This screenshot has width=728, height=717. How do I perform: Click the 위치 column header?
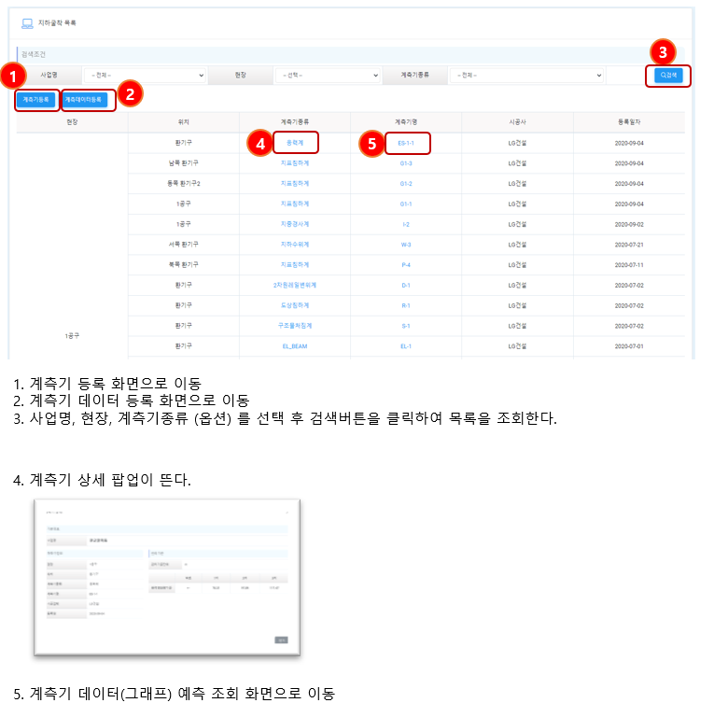point(183,122)
